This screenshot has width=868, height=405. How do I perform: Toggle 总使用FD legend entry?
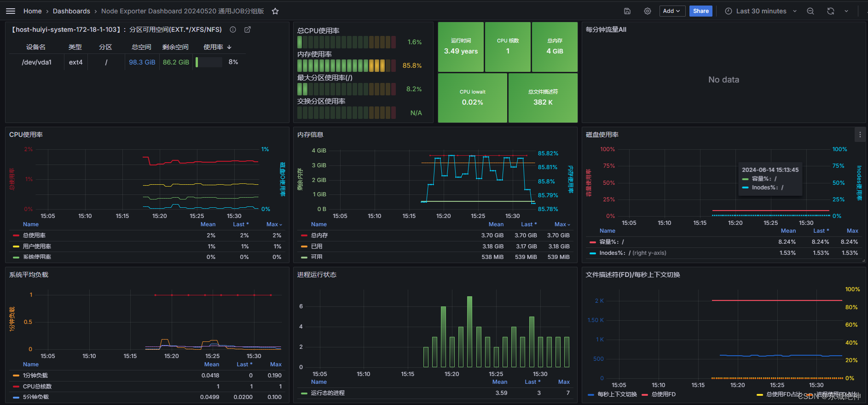tap(663, 394)
